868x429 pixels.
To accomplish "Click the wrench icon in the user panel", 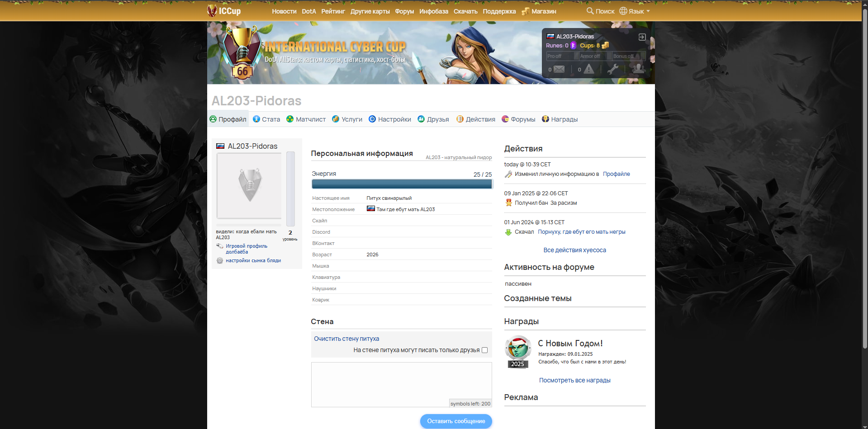I will pos(613,69).
